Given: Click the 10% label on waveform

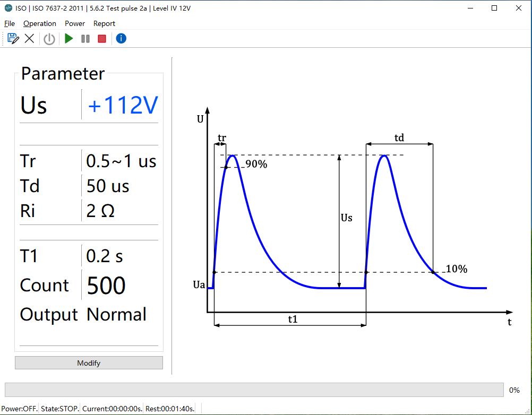Looking at the screenshot, I should (x=457, y=269).
